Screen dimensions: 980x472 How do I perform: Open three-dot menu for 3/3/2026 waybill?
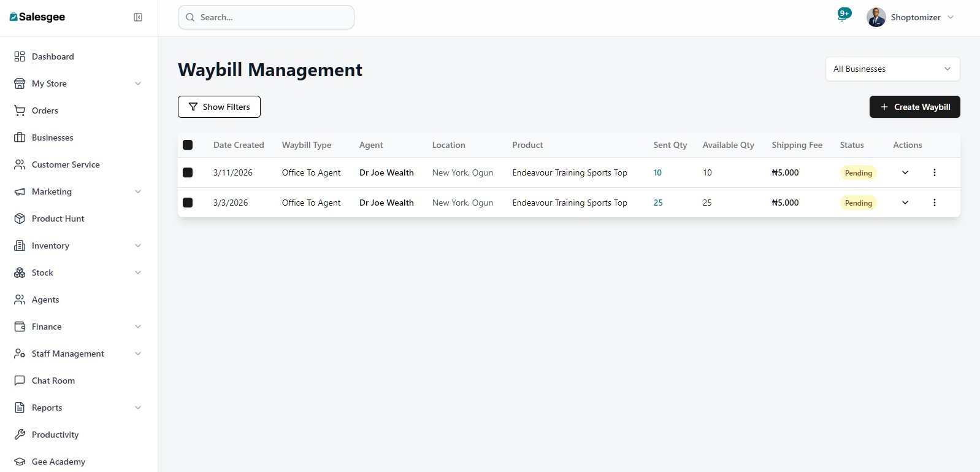point(935,203)
